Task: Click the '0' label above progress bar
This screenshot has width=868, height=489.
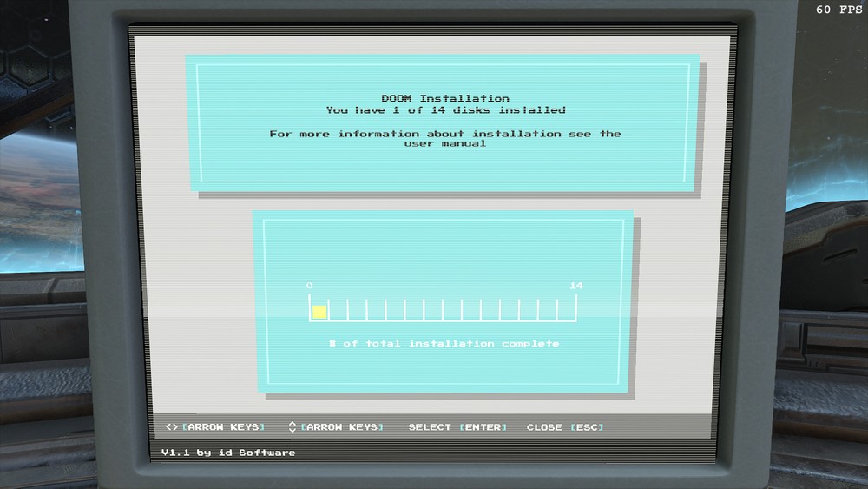Action: point(310,285)
